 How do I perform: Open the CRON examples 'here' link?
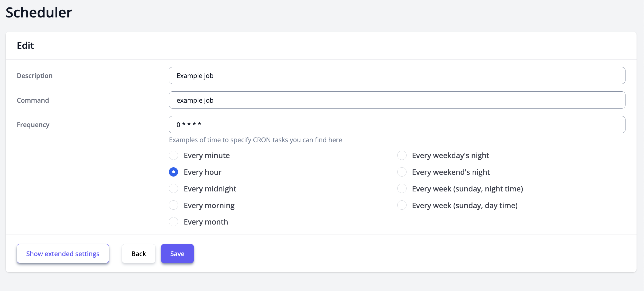click(x=335, y=140)
